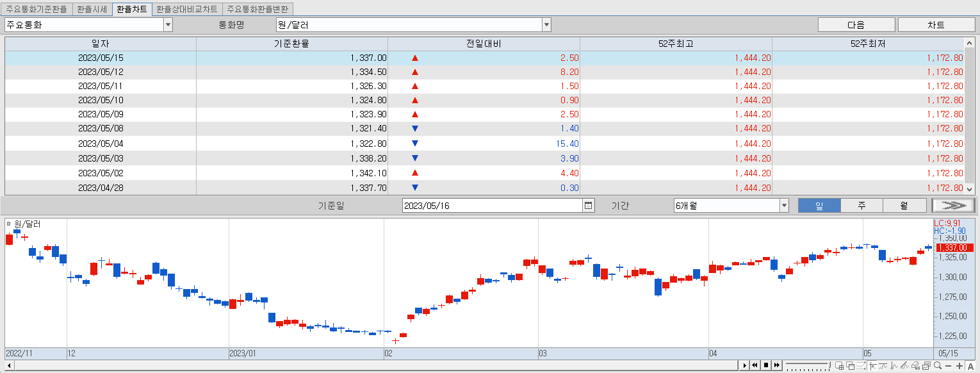Switch to the 주요통화기준환율 tab
Viewport: 980px width, 373px height.
point(37,10)
